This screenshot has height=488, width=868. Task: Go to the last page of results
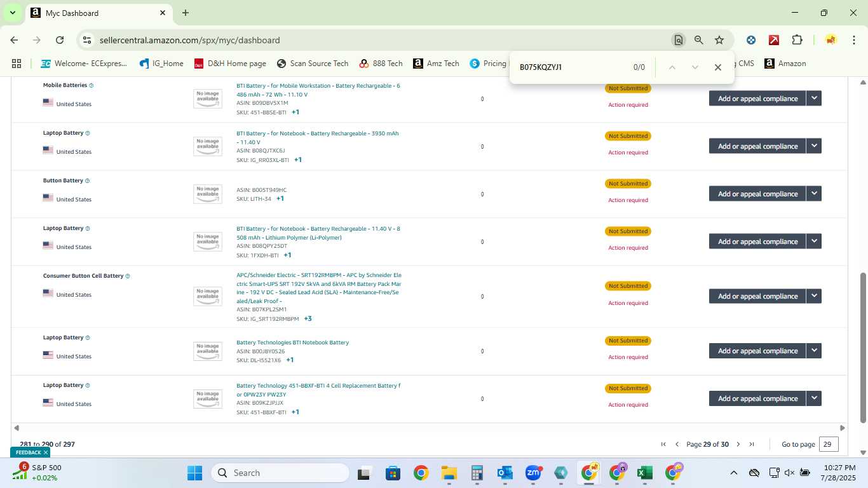click(x=752, y=444)
